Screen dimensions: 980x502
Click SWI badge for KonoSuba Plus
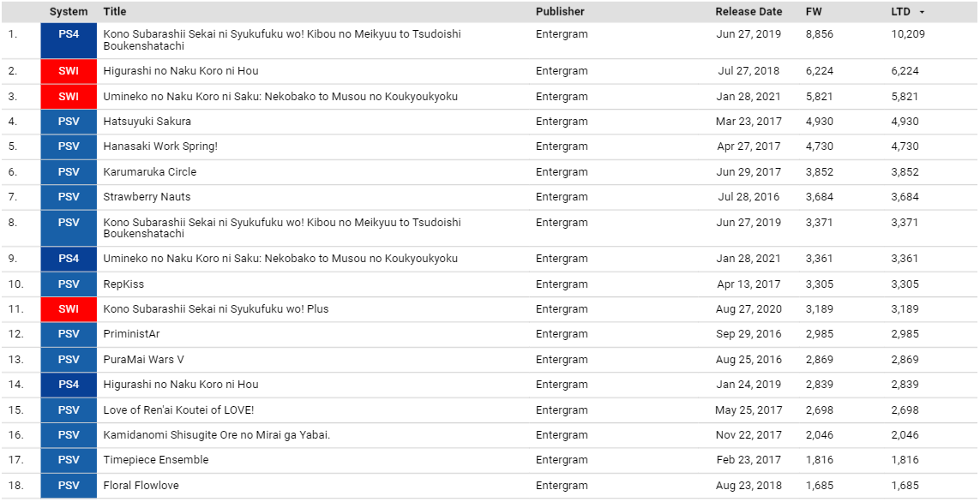69,310
